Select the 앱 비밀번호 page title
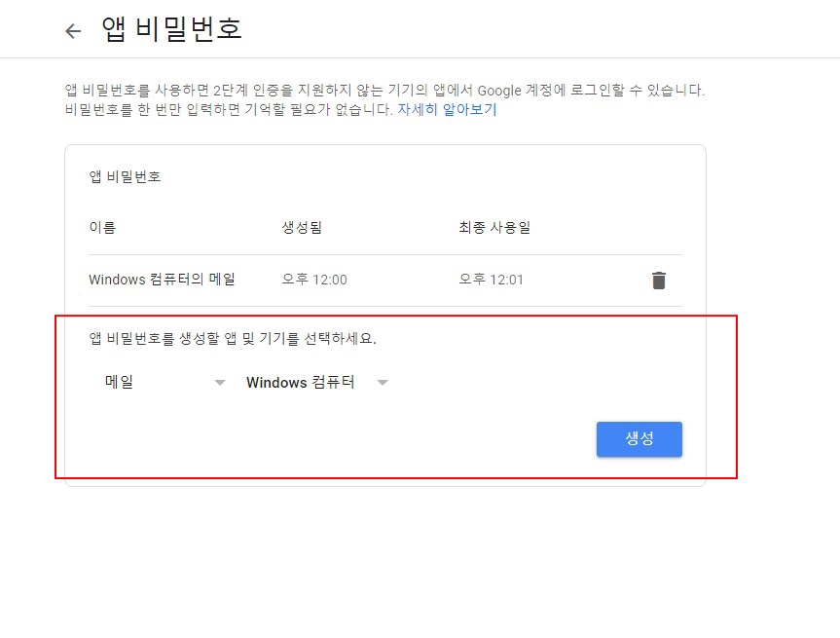 click(x=172, y=29)
